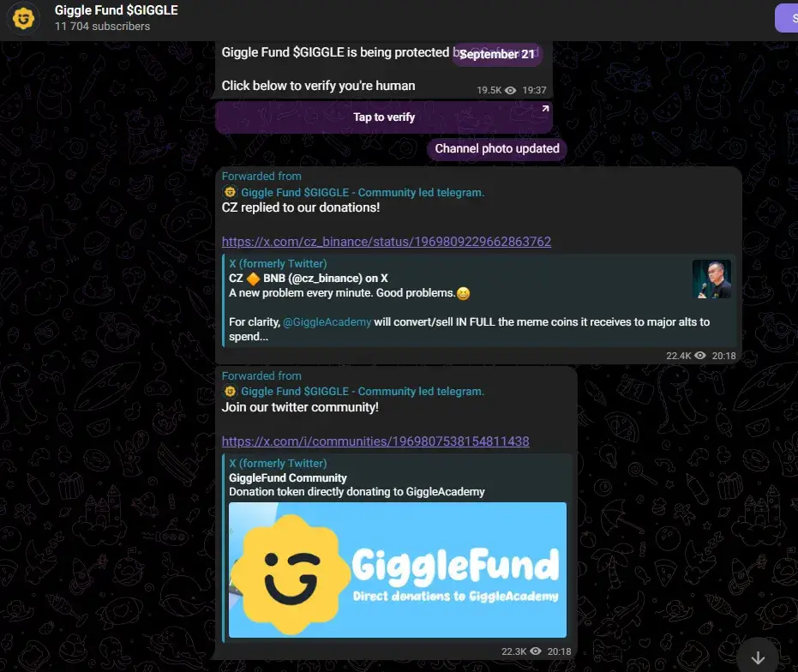Click the September 21 date badge
Image resolution: width=798 pixels, height=672 pixels.
497,54
